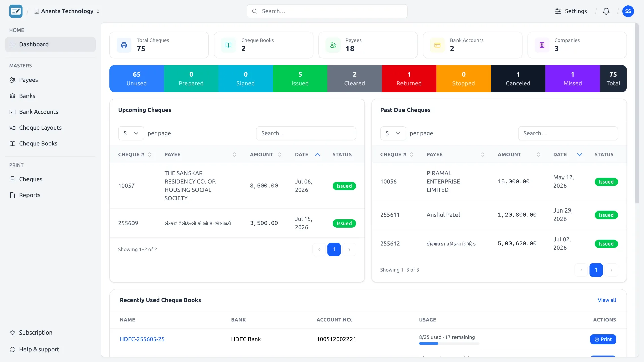Open Cheque Layouts in the sidebar

click(x=50, y=128)
